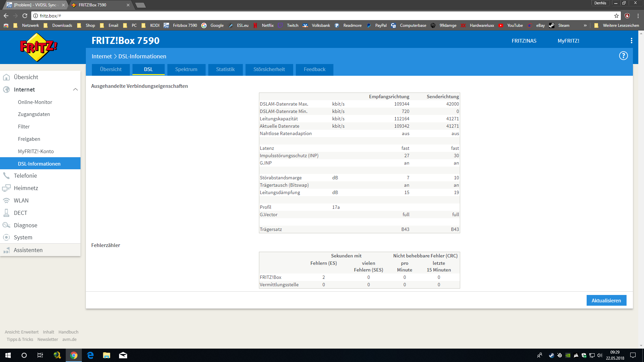Image resolution: width=644 pixels, height=362 pixels.
Task: Bookmark page with the star icon
Action: pyautogui.click(x=616, y=16)
